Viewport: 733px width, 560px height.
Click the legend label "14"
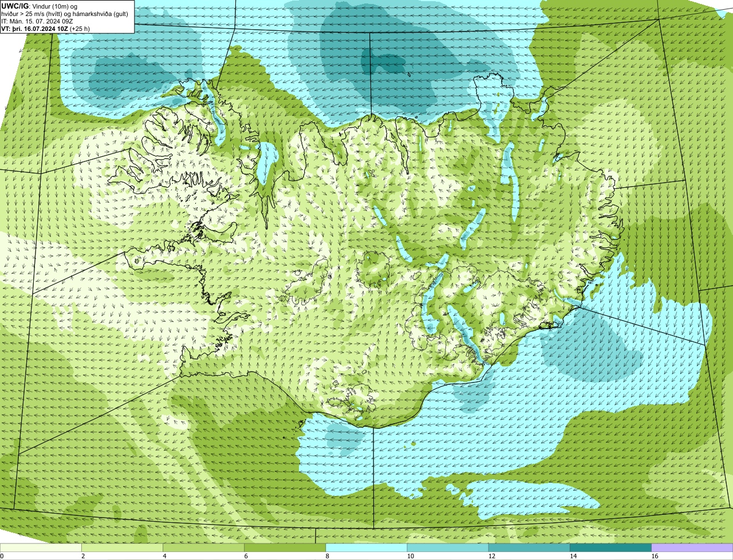[573, 556]
